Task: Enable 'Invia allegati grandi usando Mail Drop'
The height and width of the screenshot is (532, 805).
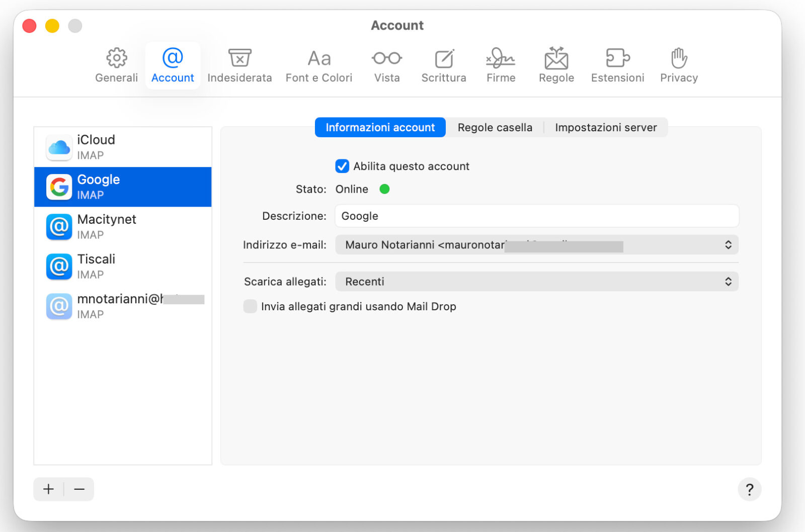Action: (250, 306)
